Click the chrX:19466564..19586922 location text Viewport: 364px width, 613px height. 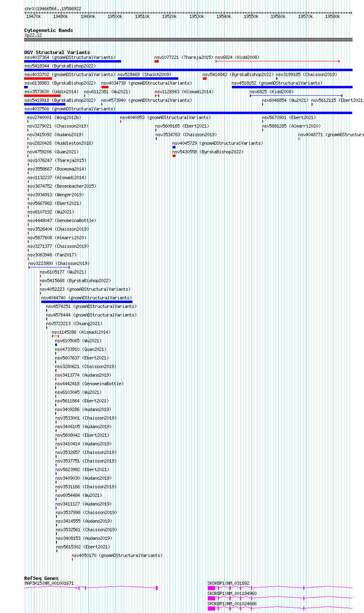pos(53,9)
